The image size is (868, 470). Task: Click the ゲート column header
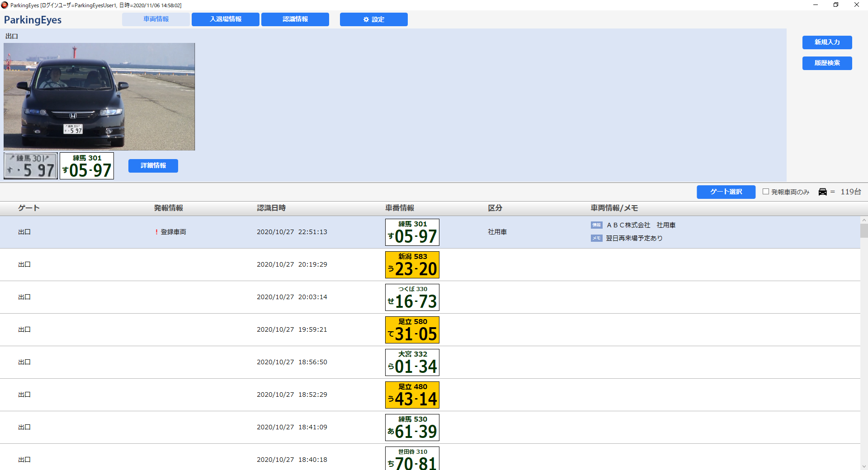tap(29, 208)
